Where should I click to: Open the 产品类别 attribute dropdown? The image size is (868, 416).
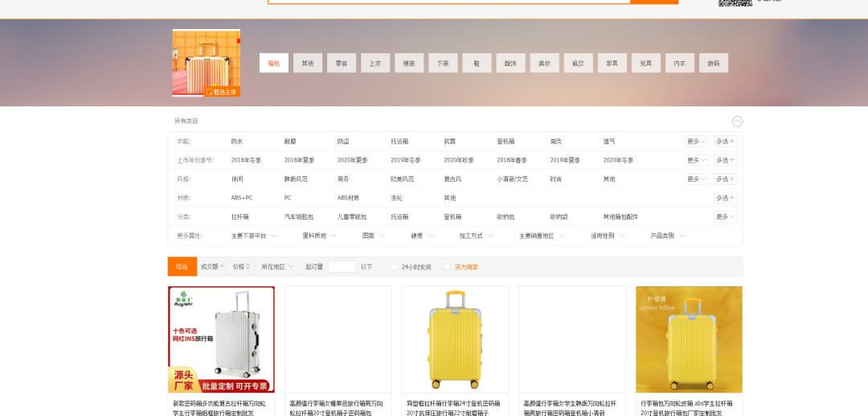668,236
